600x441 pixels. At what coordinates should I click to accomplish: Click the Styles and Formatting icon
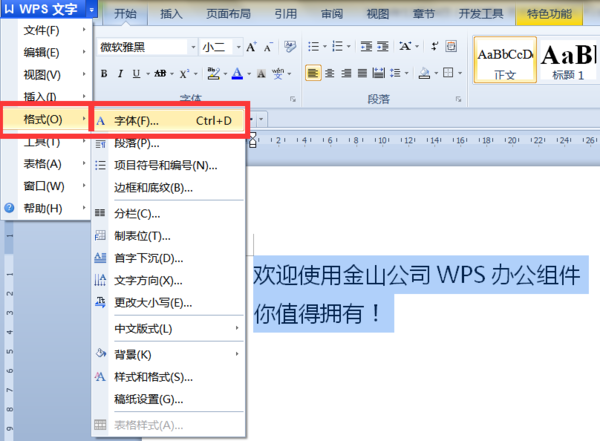pos(100,377)
